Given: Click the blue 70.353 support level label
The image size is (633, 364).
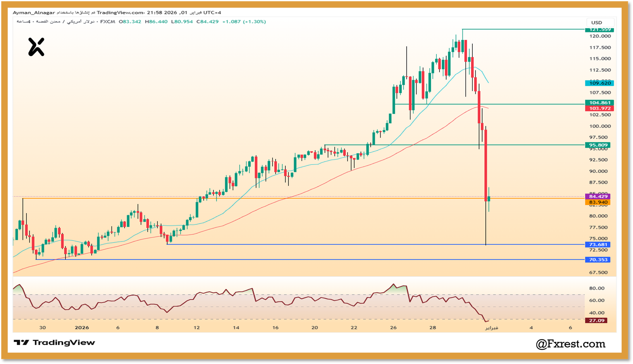Looking at the screenshot, I should 598,260.
